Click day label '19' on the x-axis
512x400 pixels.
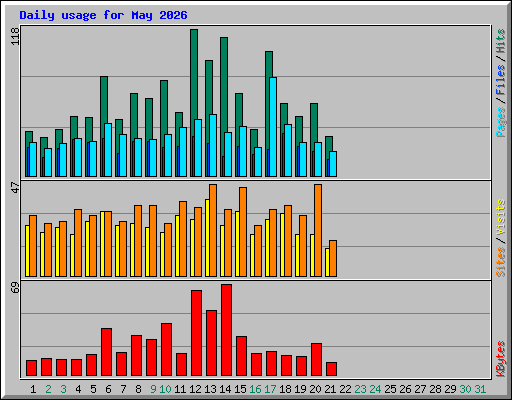pos(300,389)
